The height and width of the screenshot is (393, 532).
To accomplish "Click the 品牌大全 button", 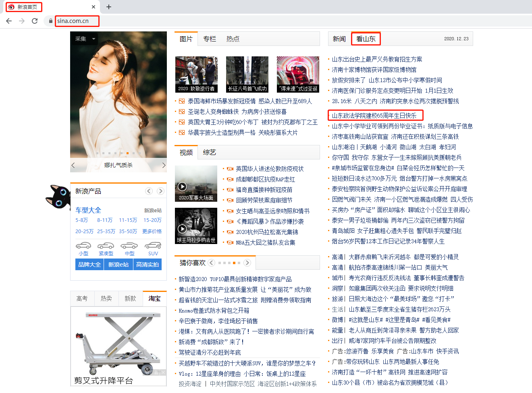I will 89,265.
